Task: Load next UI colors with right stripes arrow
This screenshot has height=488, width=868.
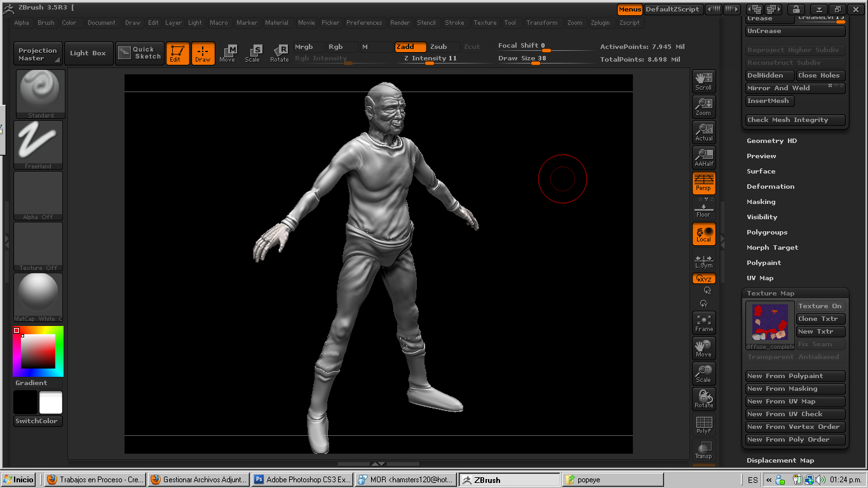Action: (732, 10)
